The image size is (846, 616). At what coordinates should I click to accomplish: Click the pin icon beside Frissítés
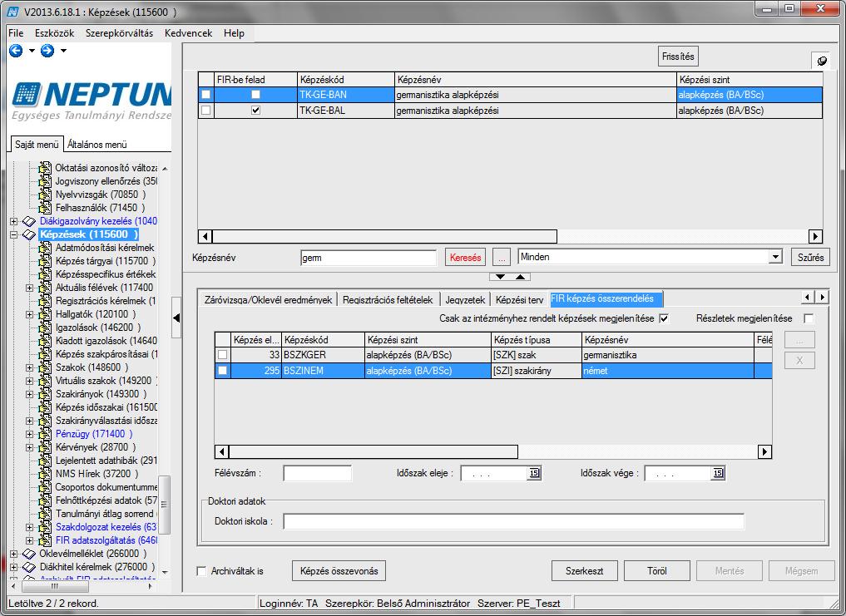(821, 61)
